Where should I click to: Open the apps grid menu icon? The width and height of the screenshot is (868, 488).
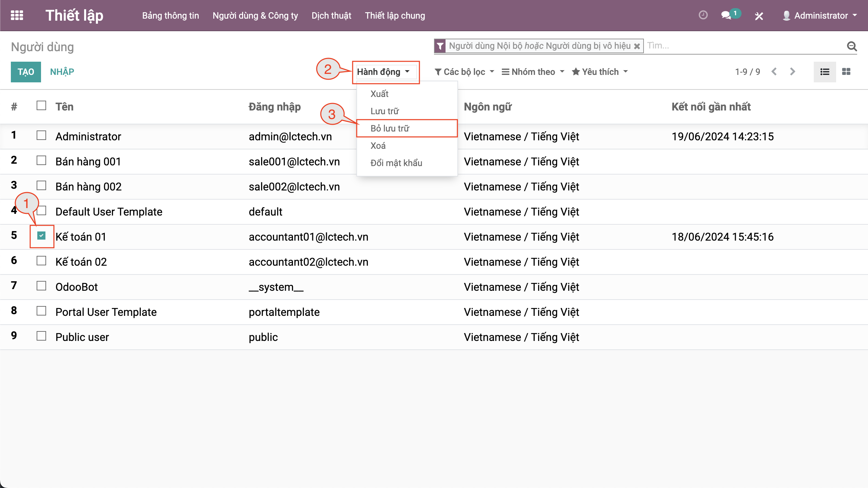click(17, 16)
